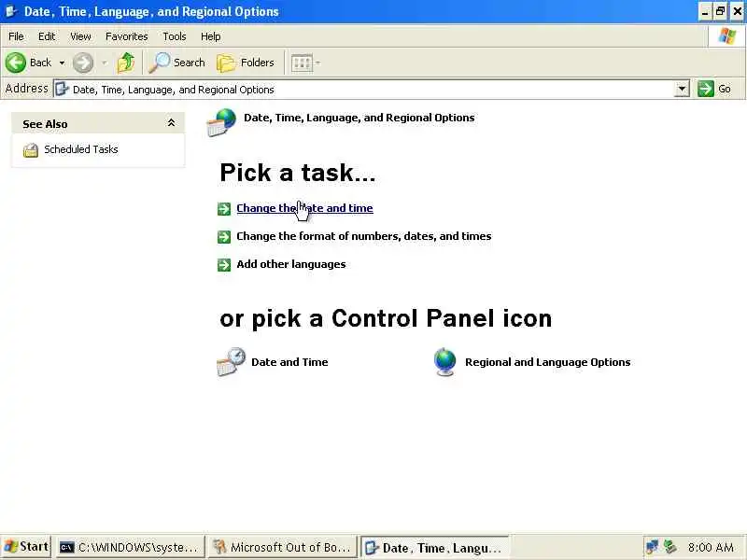The image size is (747, 560).
Task: Click the green Back arrow icon
Action: click(16, 63)
